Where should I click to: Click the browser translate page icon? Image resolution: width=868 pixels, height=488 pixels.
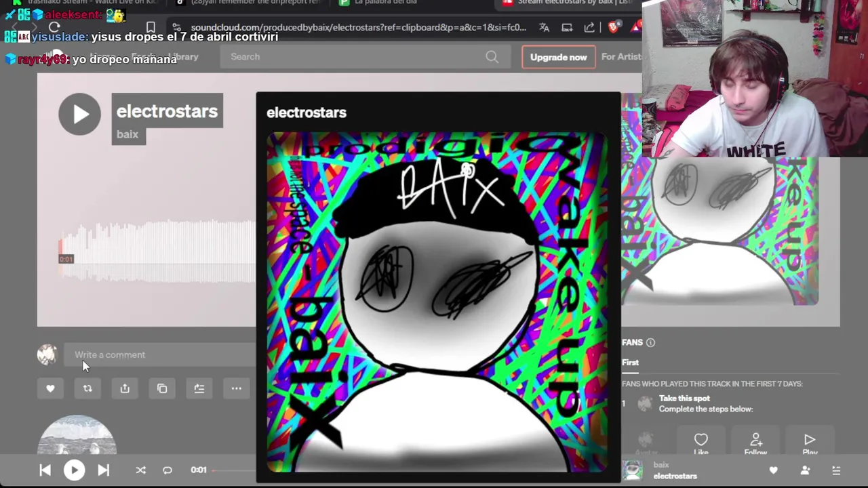click(544, 27)
